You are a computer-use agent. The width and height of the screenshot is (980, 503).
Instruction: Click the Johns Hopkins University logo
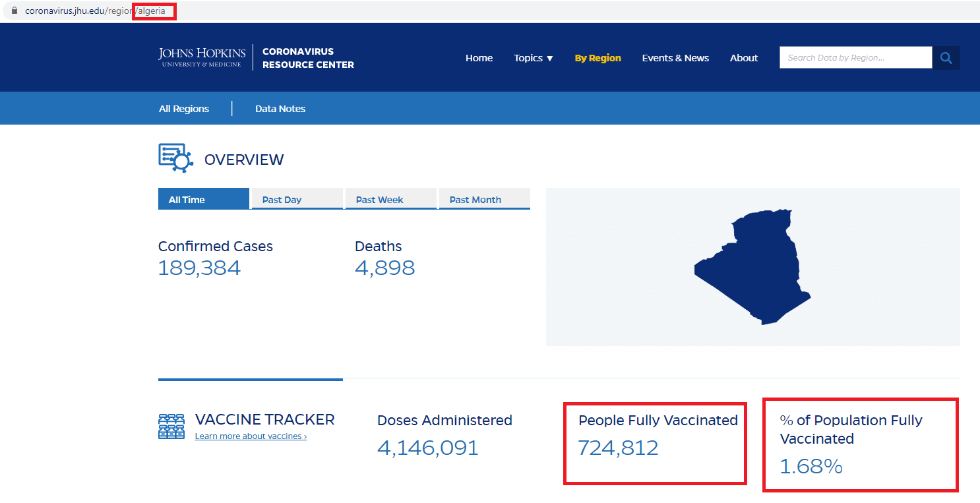(x=202, y=57)
